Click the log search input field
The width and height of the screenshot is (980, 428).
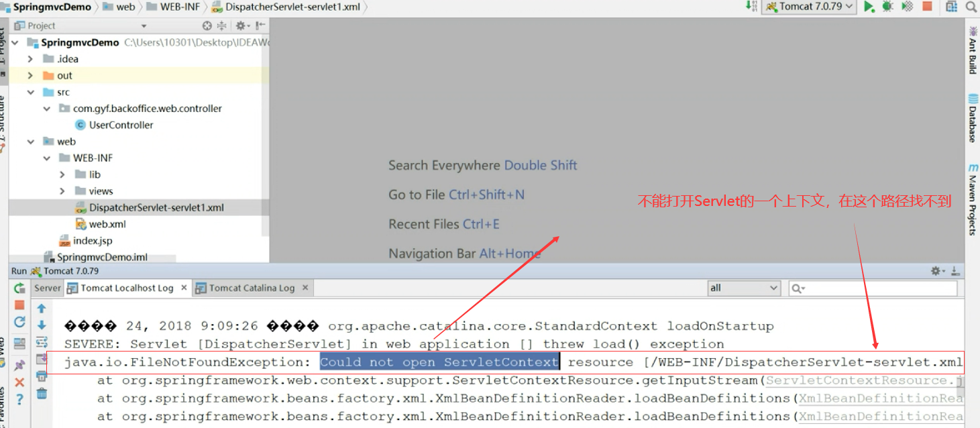point(873,288)
